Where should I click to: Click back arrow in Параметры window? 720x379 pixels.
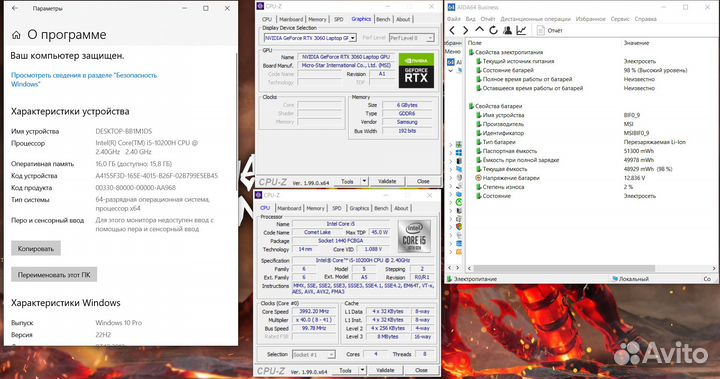pos(15,8)
